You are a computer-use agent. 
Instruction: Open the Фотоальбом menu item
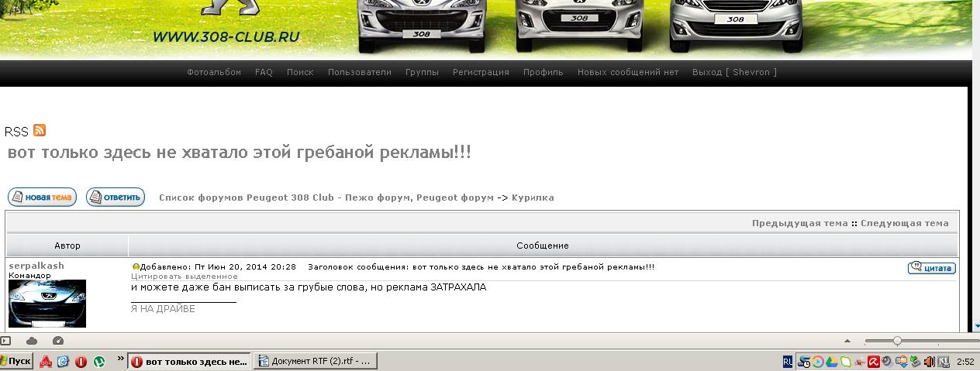pyautogui.click(x=214, y=72)
